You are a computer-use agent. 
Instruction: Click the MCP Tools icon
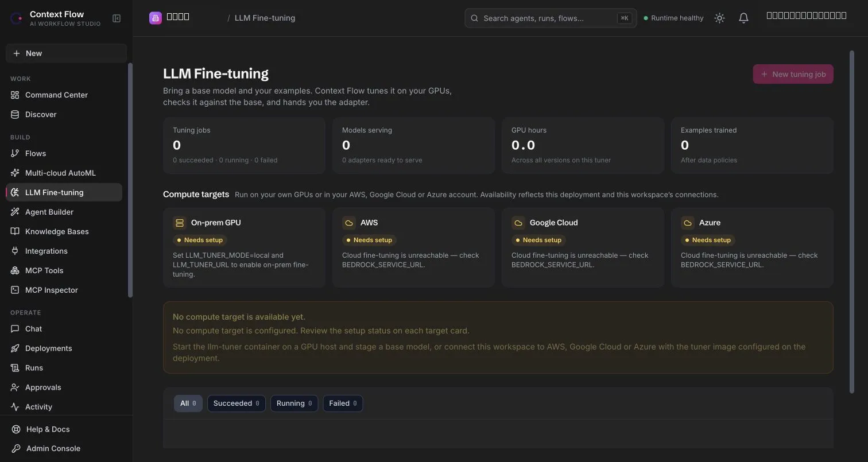pos(15,270)
